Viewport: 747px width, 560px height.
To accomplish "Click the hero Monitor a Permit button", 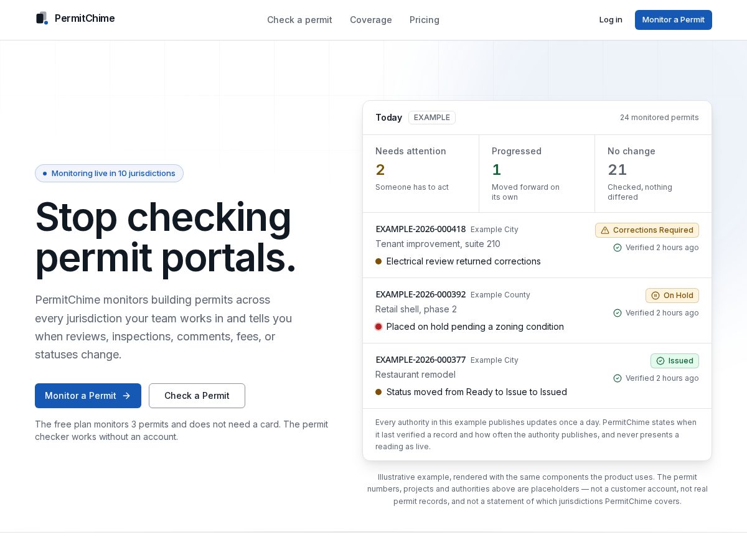I will [88, 396].
